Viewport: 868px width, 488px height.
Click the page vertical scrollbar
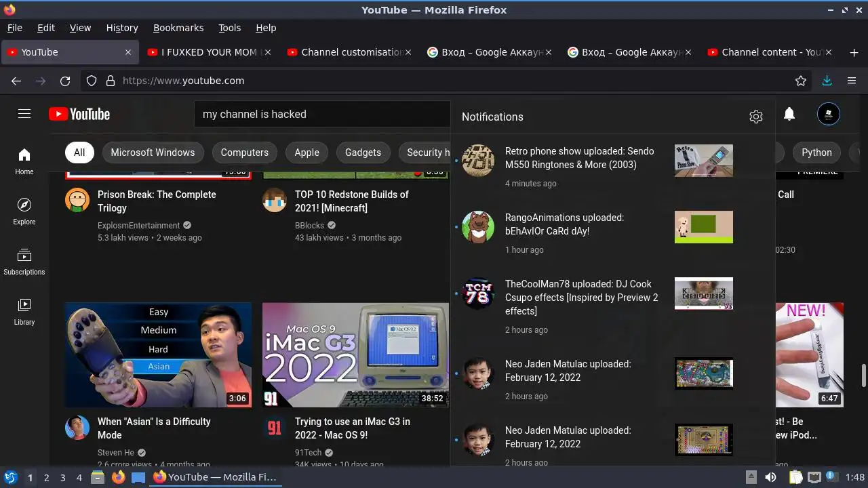point(863,374)
